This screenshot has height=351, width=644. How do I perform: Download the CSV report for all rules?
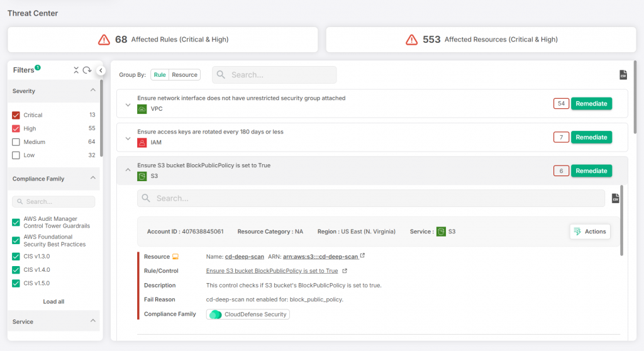point(623,75)
